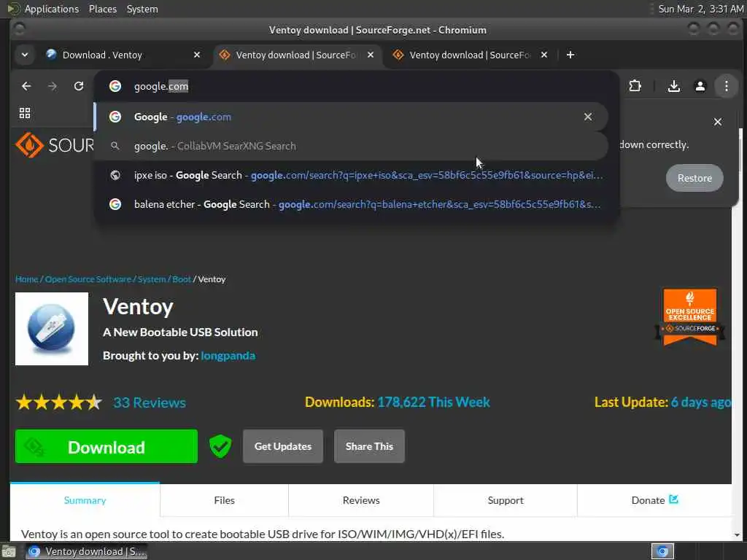
Task: Click the Home breadcrumb link
Action: click(x=27, y=279)
